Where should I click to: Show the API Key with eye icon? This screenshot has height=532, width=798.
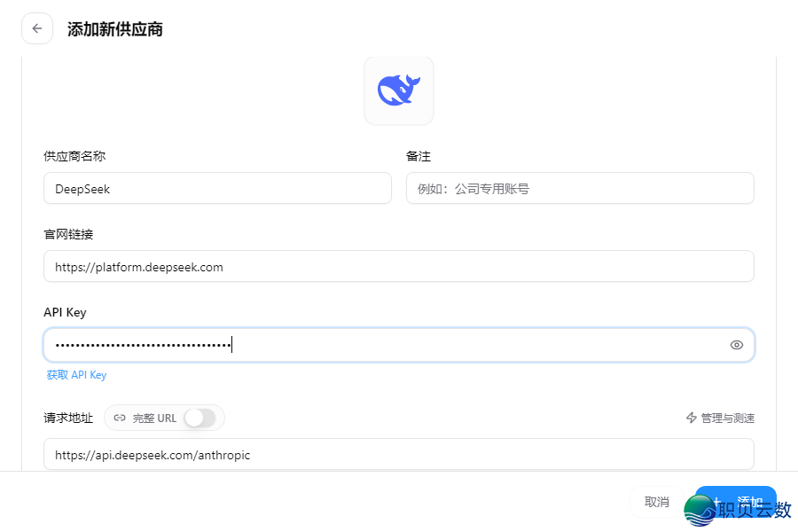pos(737,345)
